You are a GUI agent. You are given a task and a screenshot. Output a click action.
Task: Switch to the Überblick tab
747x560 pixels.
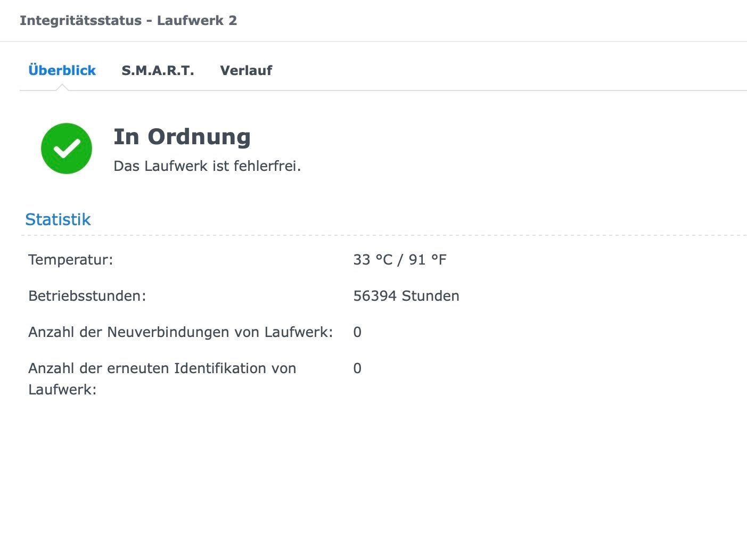point(62,70)
